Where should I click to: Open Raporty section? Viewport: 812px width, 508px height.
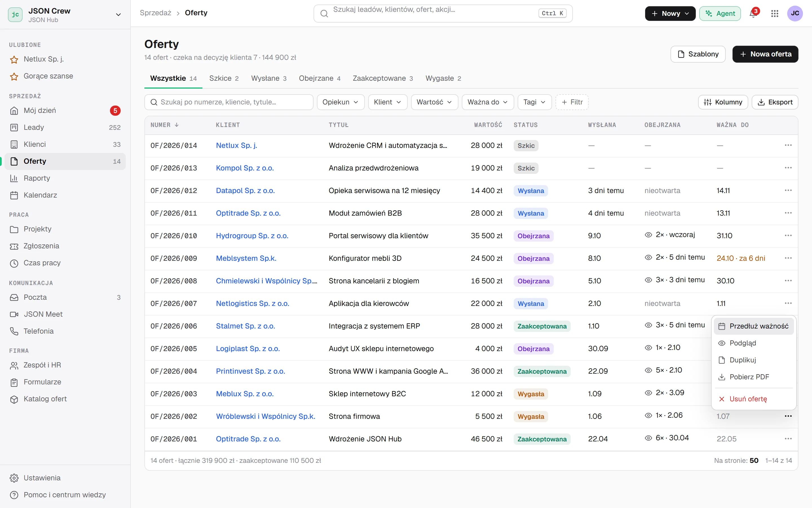65,178
